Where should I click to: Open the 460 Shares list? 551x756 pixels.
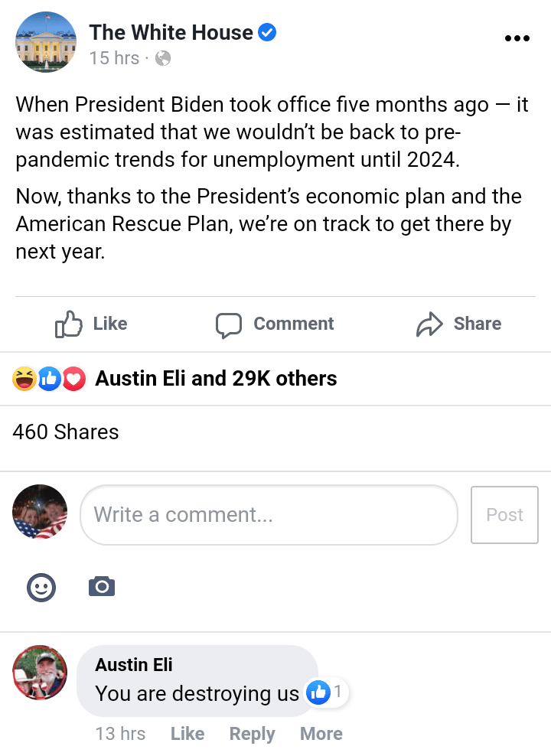66,432
